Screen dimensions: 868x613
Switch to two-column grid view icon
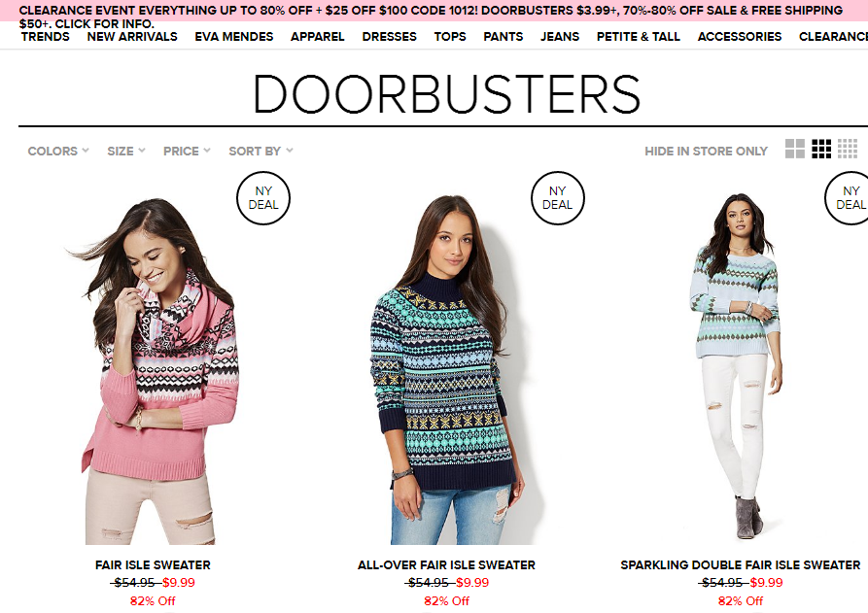pos(795,149)
